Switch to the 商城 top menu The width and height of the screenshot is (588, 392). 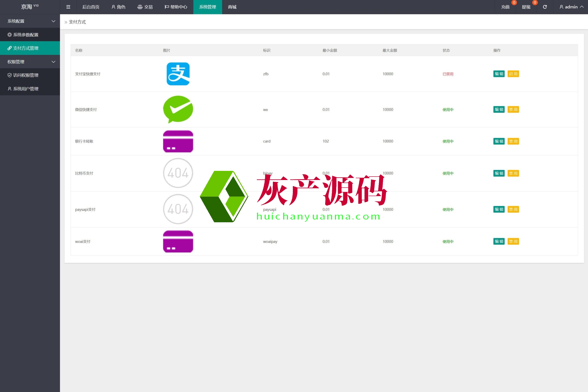click(x=232, y=7)
